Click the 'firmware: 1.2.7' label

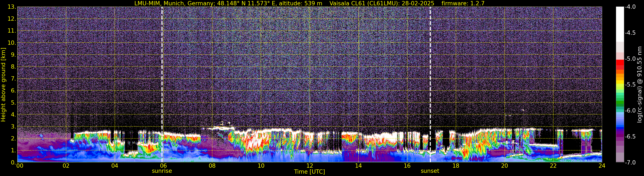pos(463,3)
